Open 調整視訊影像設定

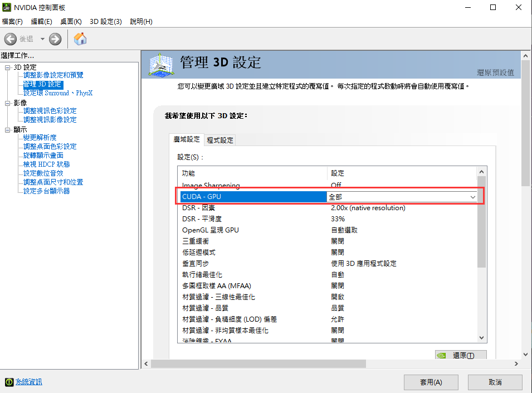tap(50, 120)
